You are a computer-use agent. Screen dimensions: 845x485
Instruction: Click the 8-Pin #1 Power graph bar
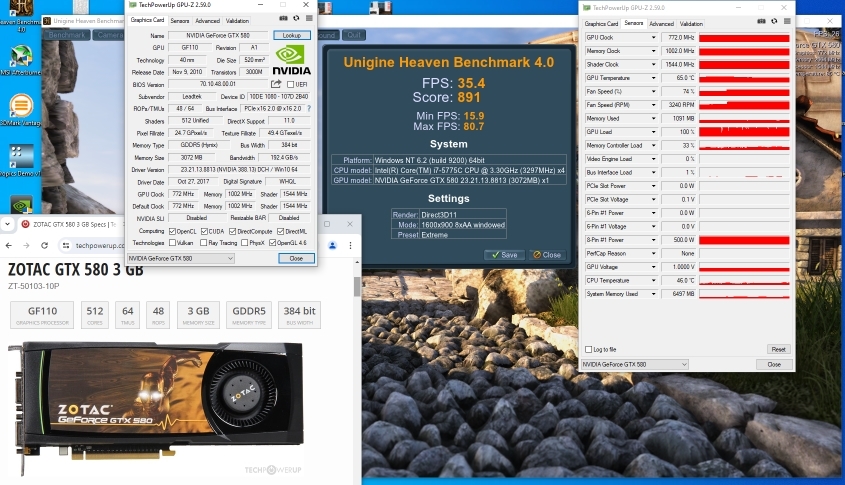click(x=744, y=240)
